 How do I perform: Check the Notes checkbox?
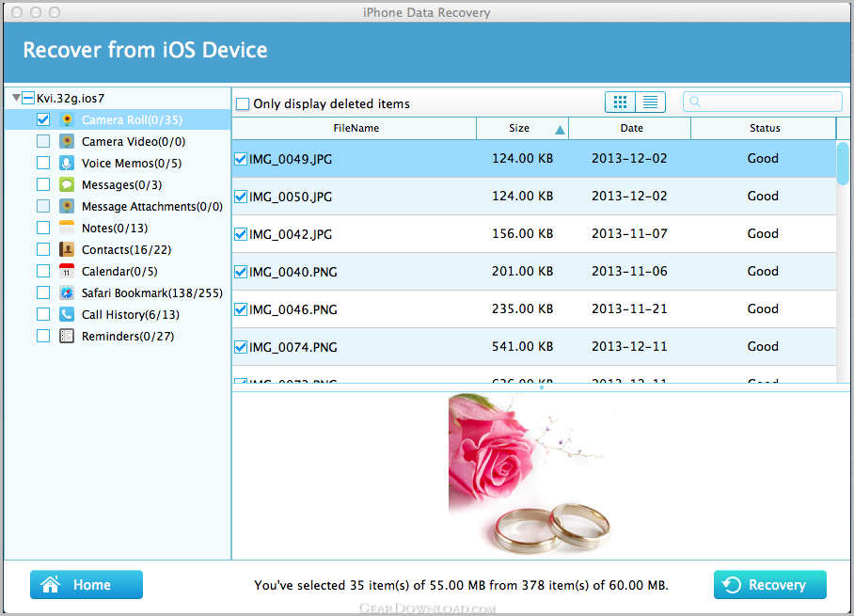point(43,228)
